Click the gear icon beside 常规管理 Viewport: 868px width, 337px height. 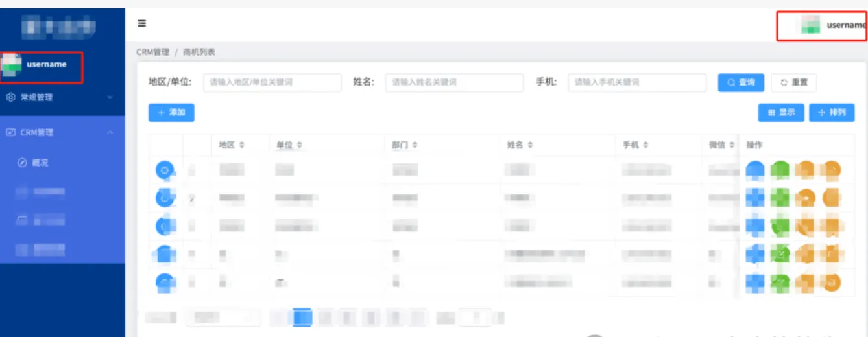[x=10, y=97]
